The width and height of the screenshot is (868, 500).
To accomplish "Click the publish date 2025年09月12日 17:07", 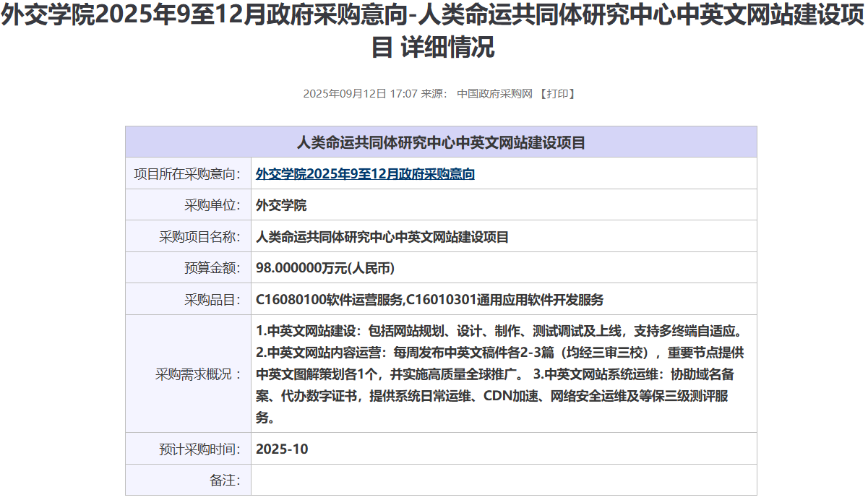I will pos(360,94).
